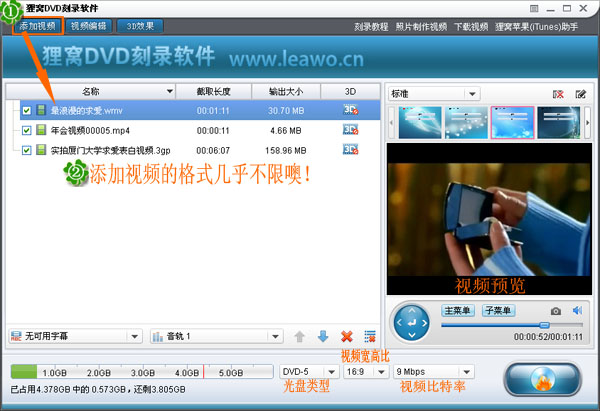Uncheck the 最浪漫的求爱.wmv checkbox

pos(26,111)
